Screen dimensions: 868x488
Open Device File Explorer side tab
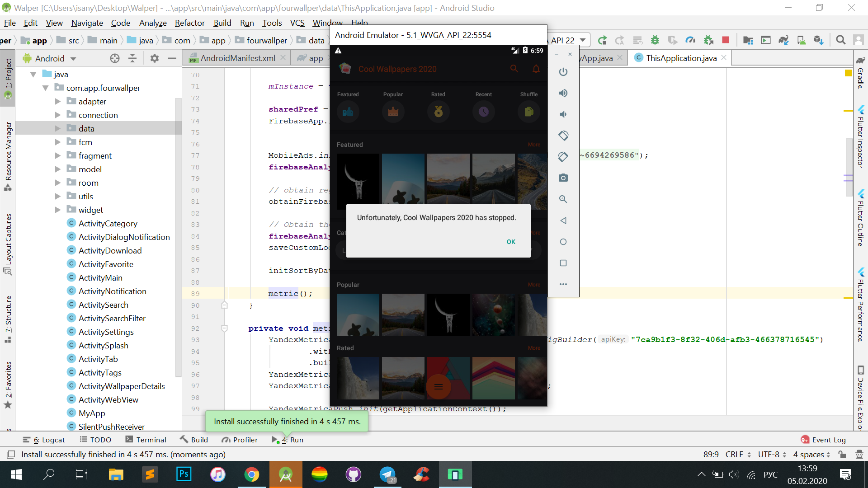tap(860, 398)
